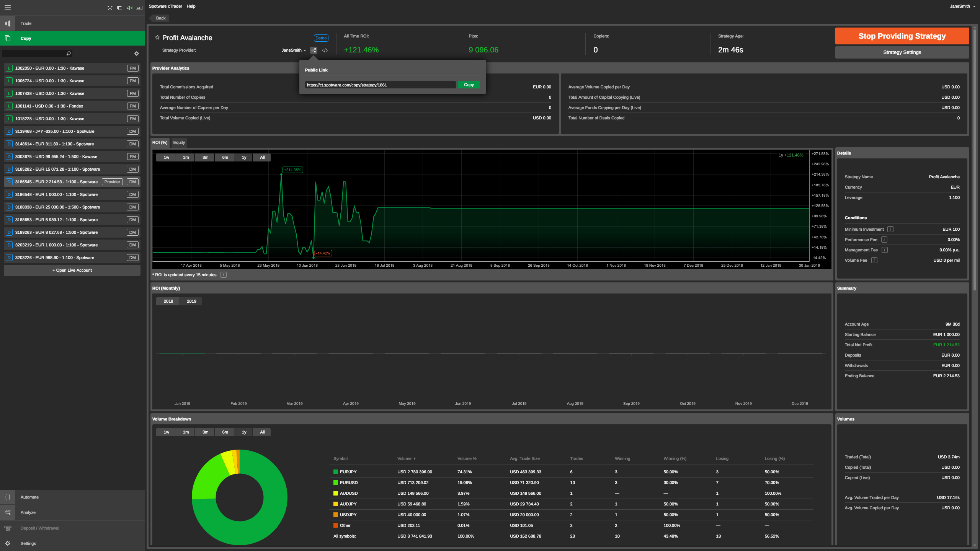980x551 pixels.
Task: Click the share strategy icon
Action: point(314,50)
